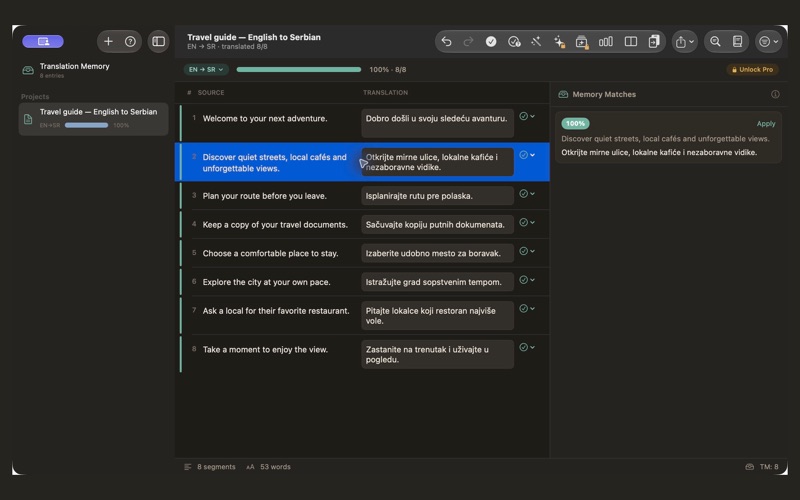This screenshot has width=800, height=500.
Task: Expand status chevron for segment 5
Action: tap(533, 251)
